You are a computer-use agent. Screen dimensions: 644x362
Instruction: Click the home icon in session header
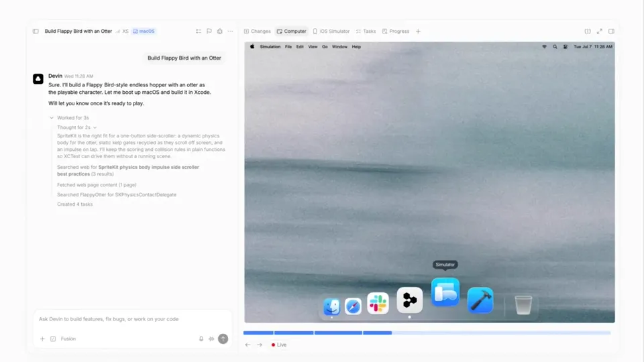pos(220,32)
